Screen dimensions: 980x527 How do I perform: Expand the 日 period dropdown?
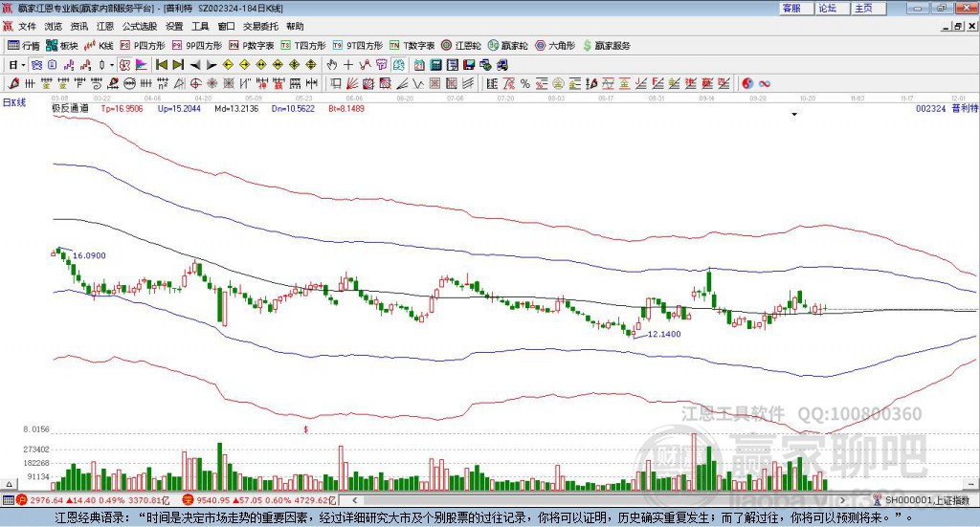23,65
